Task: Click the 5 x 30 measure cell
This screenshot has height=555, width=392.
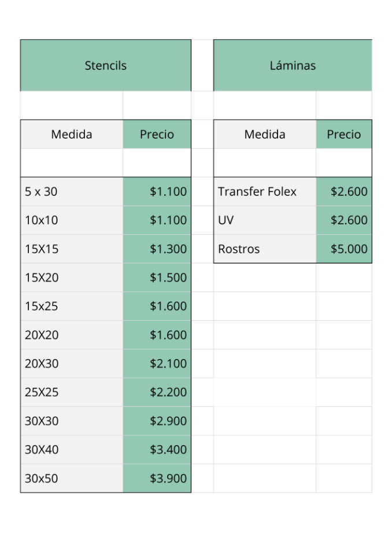Action: click(x=72, y=191)
